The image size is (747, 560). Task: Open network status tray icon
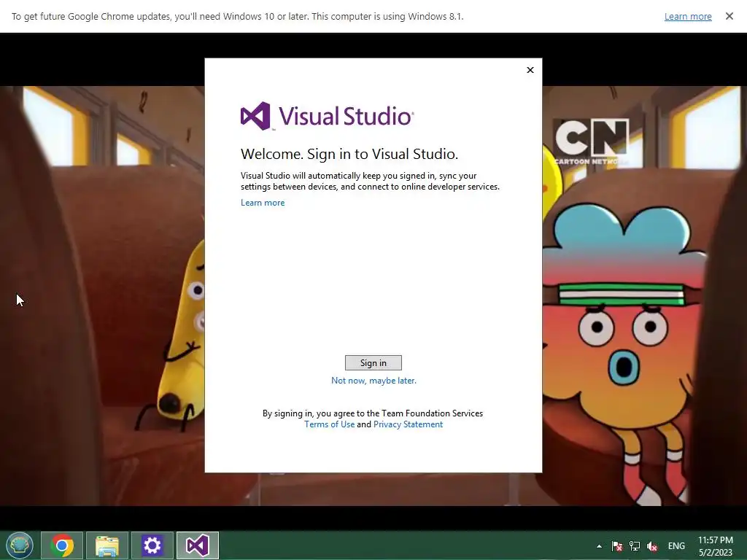click(635, 546)
